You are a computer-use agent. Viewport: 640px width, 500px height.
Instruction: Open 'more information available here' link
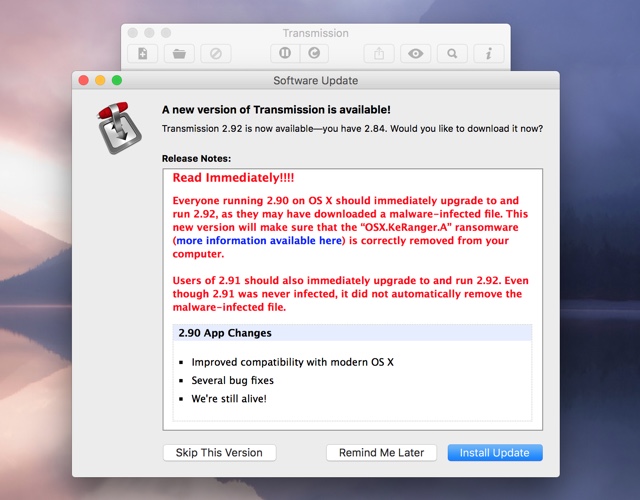(x=259, y=240)
